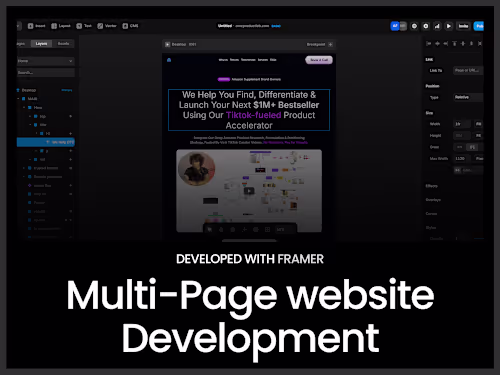
Task: Click the Invite button
Action: pos(463,26)
